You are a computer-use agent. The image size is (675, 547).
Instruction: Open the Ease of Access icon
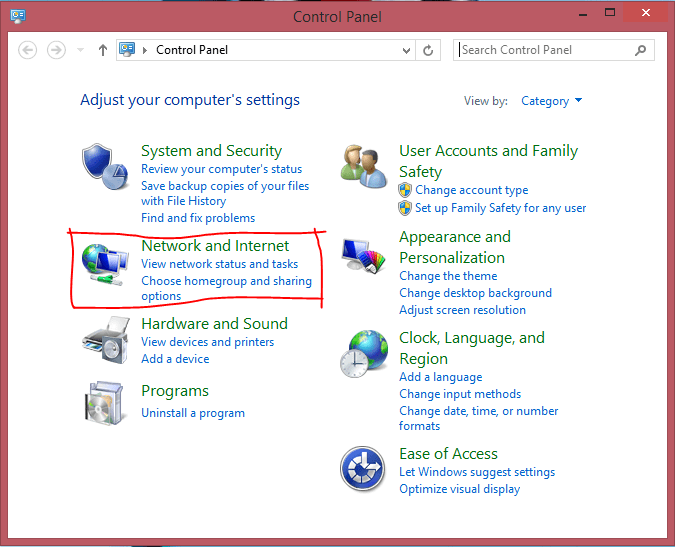[362, 469]
